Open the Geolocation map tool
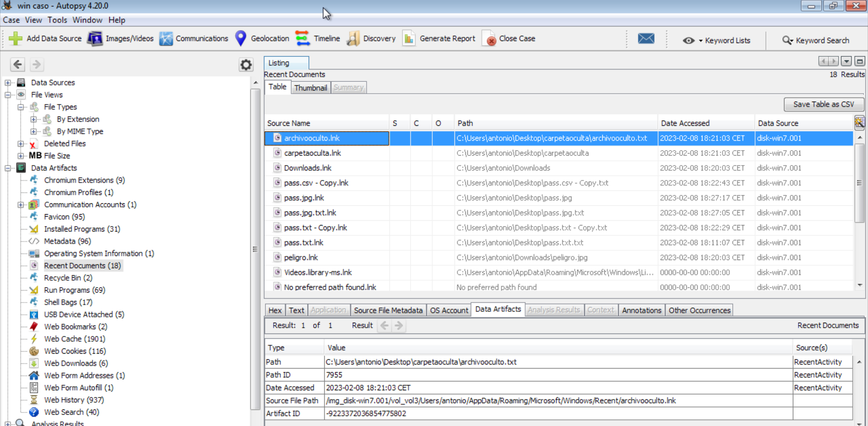 [262, 39]
